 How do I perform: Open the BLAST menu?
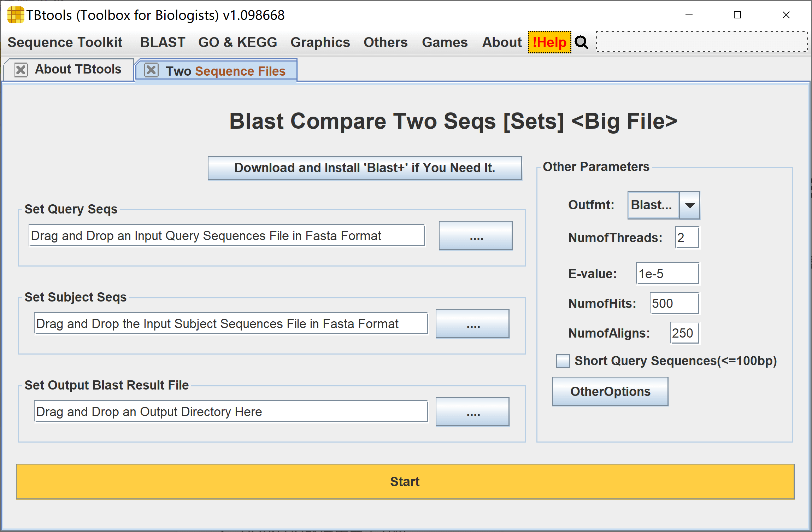pos(163,42)
